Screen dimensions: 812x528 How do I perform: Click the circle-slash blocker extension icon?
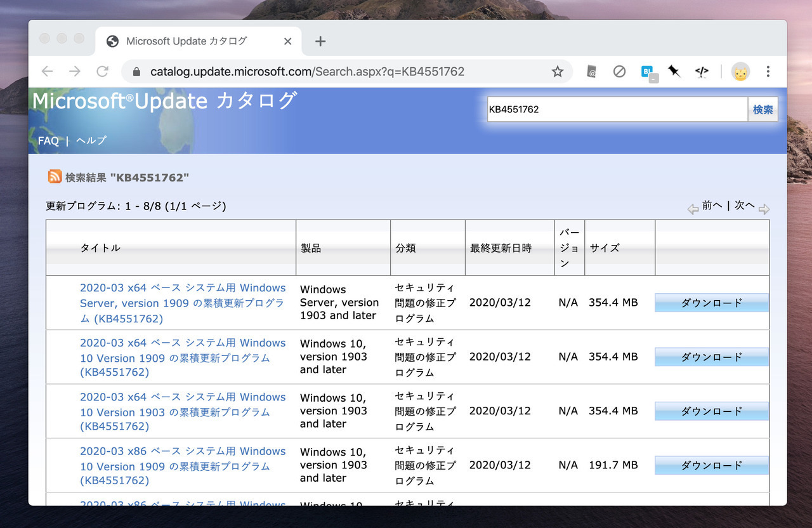(619, 72)
